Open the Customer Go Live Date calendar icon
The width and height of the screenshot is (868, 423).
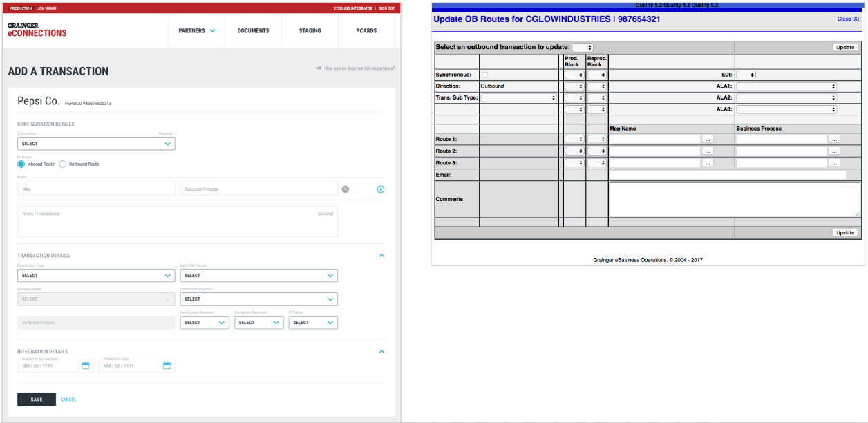coord(86,366)
